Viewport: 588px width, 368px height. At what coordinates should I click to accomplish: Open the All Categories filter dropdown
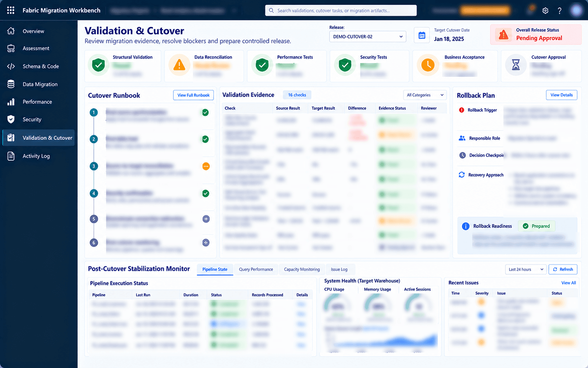point(425,95)
